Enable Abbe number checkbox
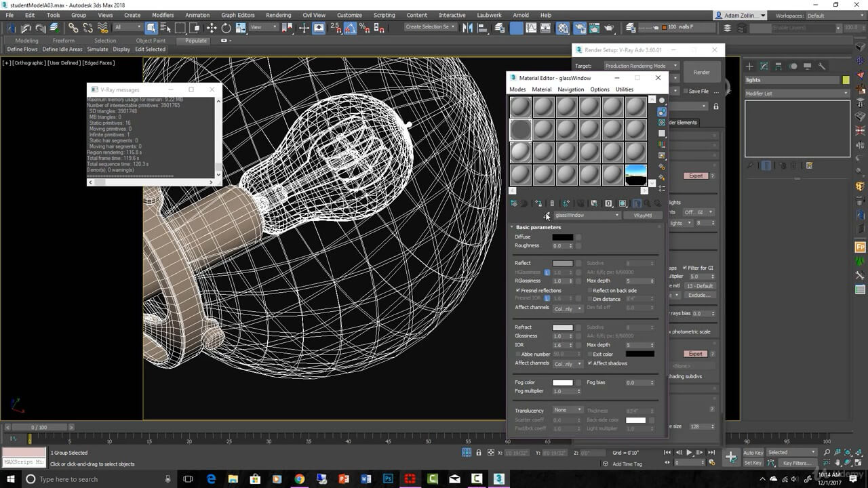The height and width of the screenshot is (488, 868). (x=518, y=354)
